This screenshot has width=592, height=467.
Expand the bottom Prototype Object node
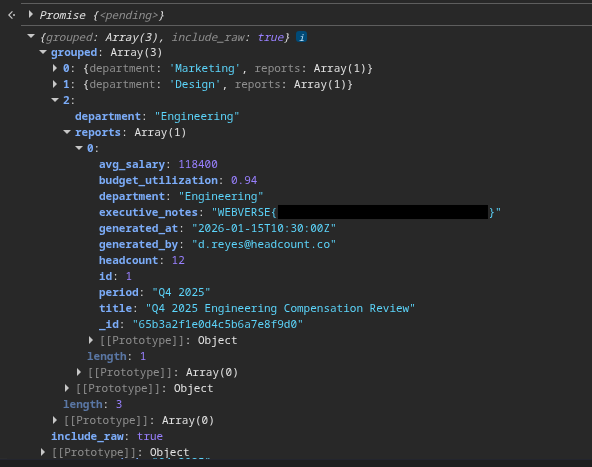pyautogui.click(x=43, y=452)
